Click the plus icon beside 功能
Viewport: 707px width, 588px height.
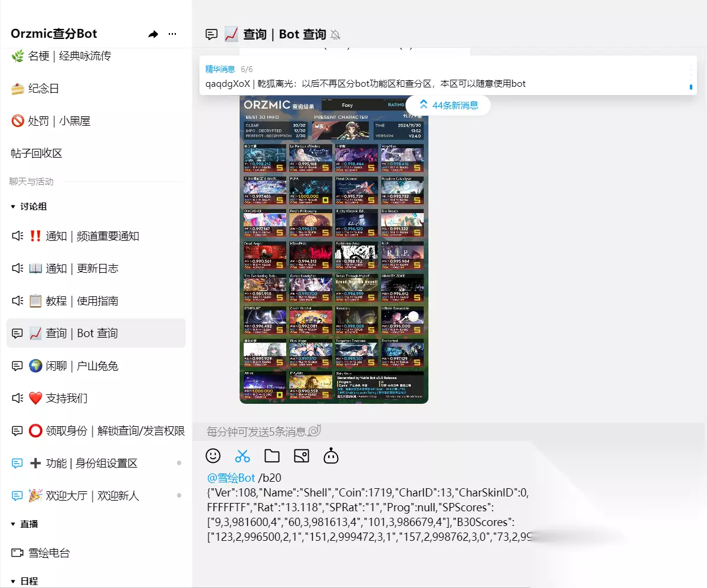point(35,463)
